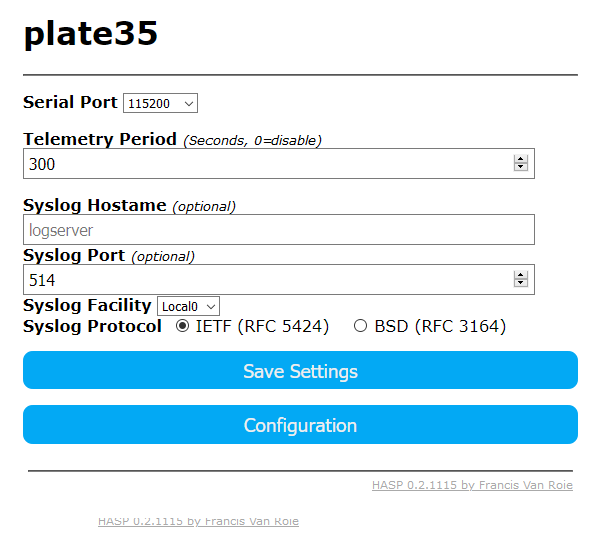Screen dimensions: 597x549
Task: Go back to Configuration page
Action: pyautogui.click(x=300, y=425)
